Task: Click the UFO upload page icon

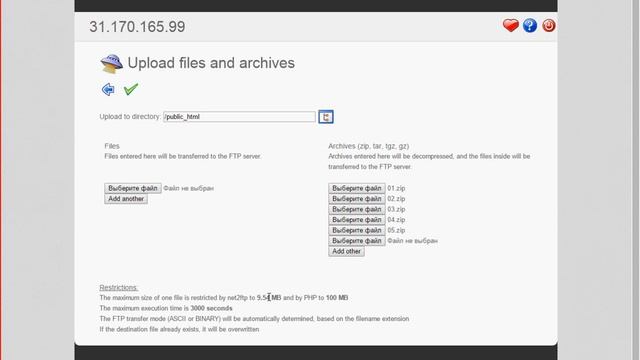Action: point(111,64)
